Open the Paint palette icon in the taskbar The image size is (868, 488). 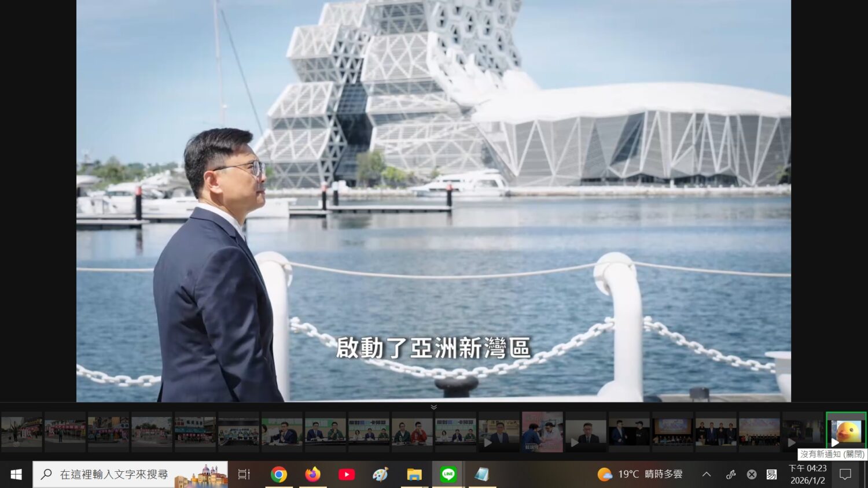tap(380, 475)
